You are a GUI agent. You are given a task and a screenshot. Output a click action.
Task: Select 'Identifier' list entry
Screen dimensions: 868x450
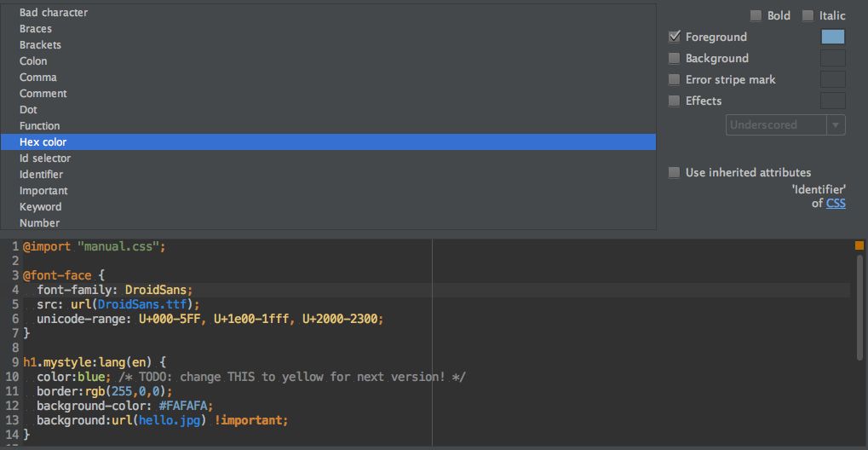click(x=328, y=175)
